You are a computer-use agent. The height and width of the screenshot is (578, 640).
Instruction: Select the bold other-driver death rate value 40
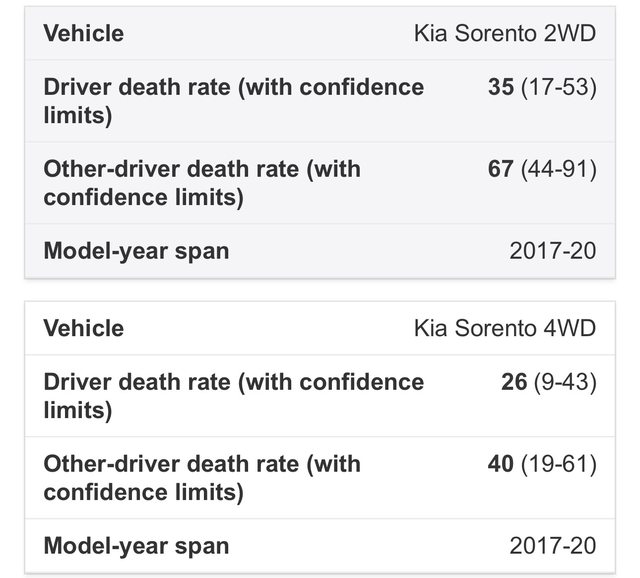coord(501,464)
